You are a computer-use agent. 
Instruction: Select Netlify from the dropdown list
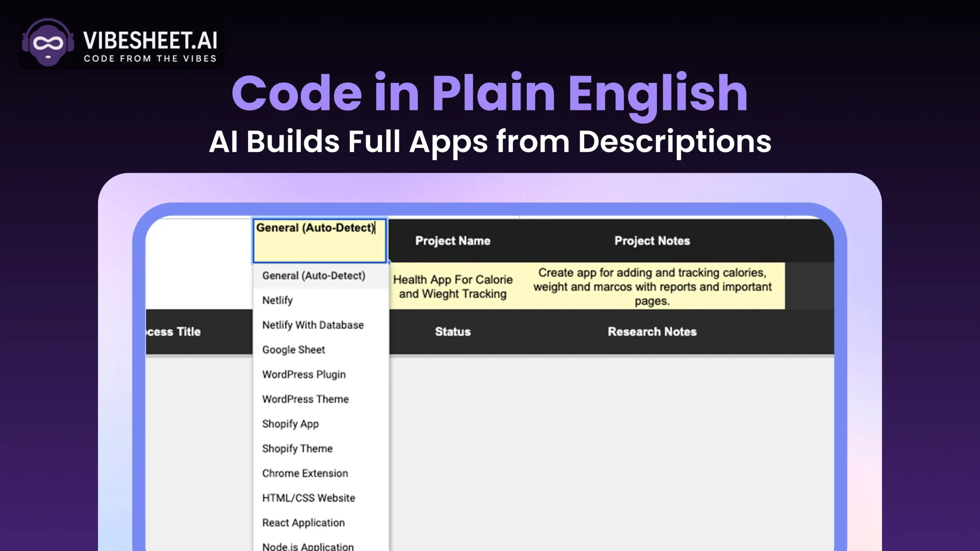[x=278, y=300]
